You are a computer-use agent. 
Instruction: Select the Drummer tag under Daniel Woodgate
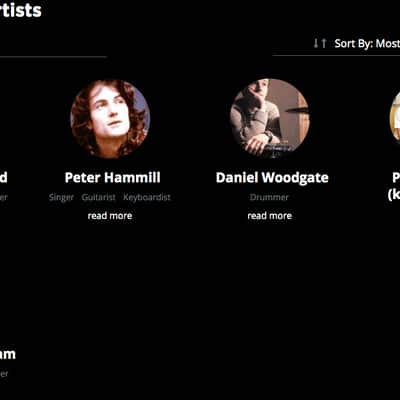(x=269, y=197)
